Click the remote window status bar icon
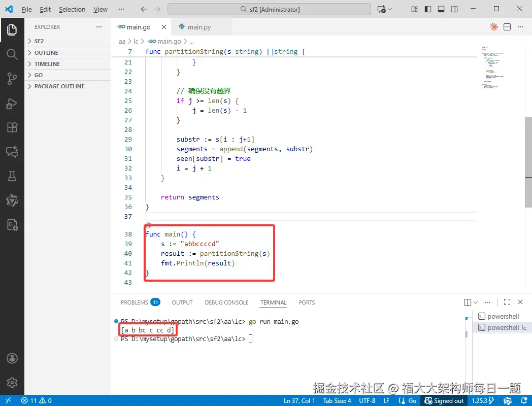 click(8, 400)
